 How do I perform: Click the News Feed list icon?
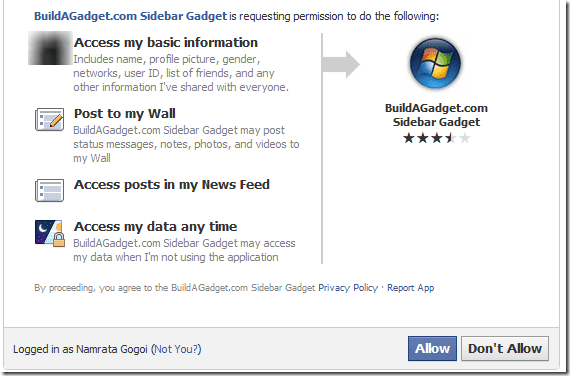pos(49,190)
